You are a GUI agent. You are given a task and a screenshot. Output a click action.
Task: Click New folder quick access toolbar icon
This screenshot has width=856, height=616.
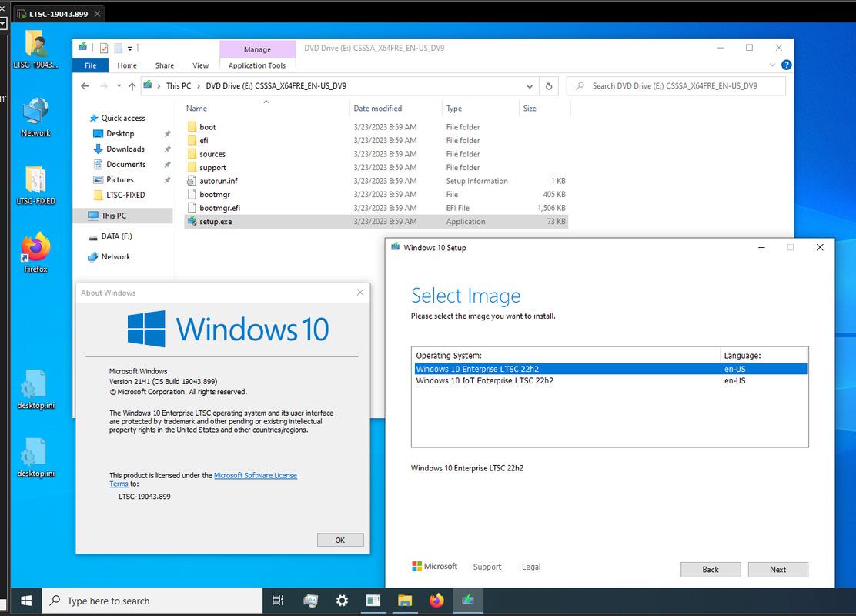(x=118, y=48)
